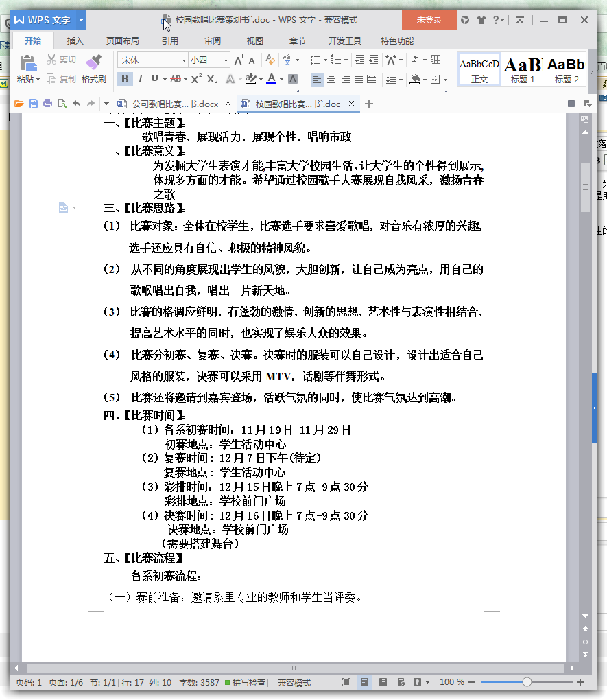Viewport: 607px width, 700px height.
Task: Align text right
Action: tap(346, 80)
